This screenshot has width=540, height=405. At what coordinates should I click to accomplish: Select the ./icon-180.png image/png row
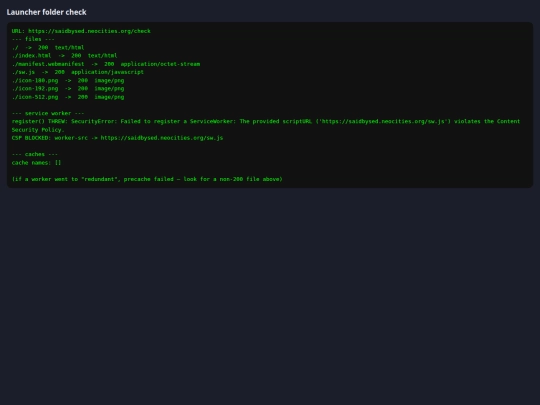tap(68, 81)
